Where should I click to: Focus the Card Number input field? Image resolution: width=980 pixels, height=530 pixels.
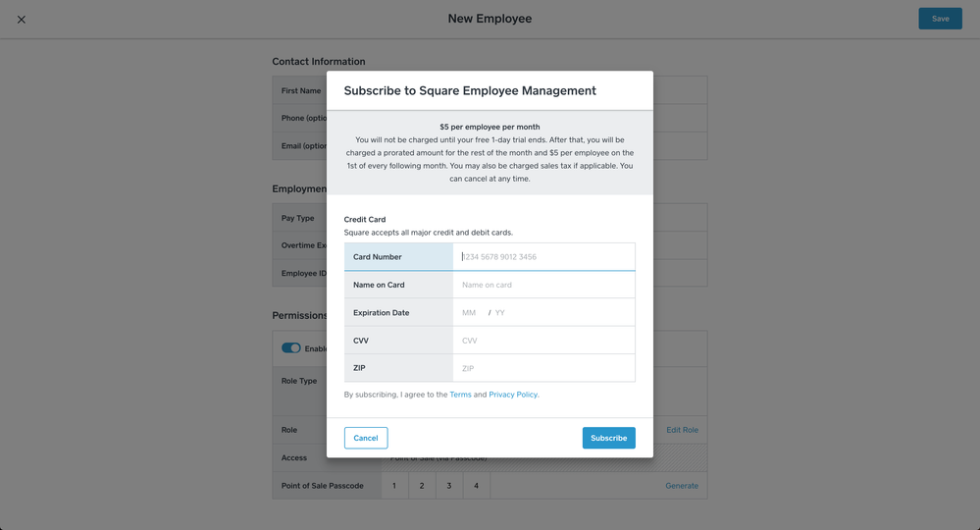point(543,257)
